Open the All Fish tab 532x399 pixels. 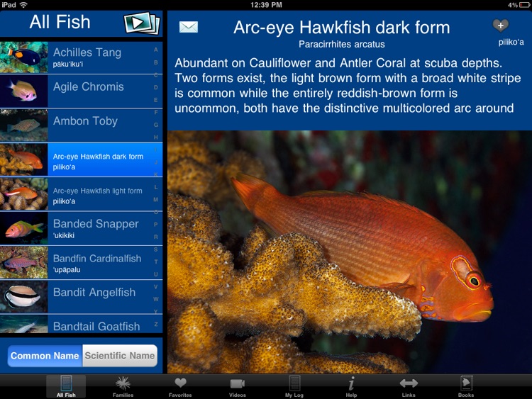pos(66,386)
